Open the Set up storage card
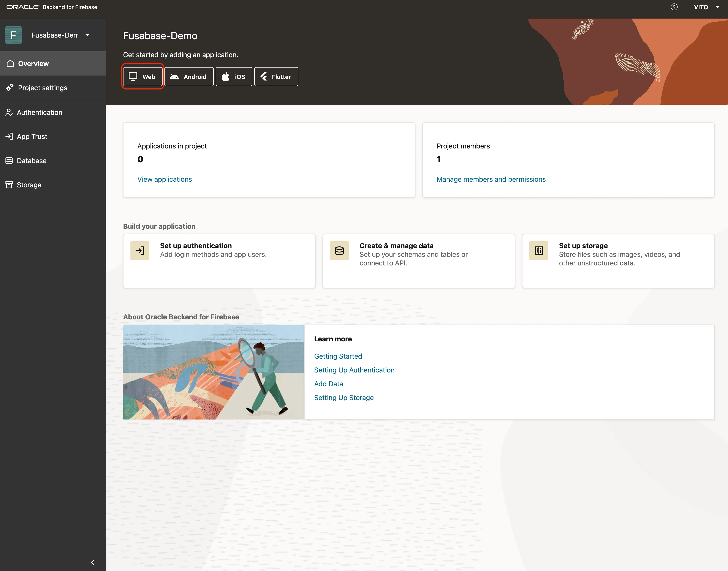 pos(618,261)
